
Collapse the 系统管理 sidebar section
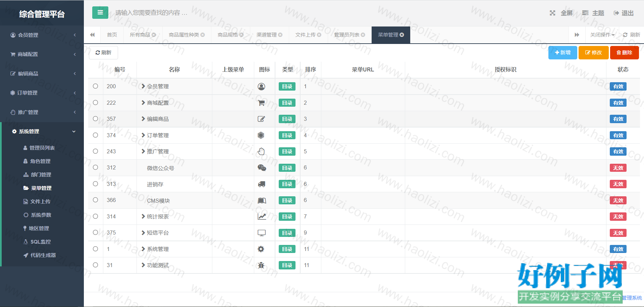[x=42, y=132]
